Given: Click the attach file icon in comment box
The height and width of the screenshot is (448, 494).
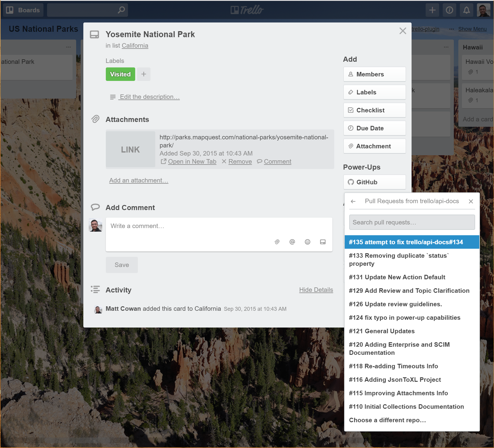Looking at the screenshot, I should pyautogui.click(x=277, y=242).
